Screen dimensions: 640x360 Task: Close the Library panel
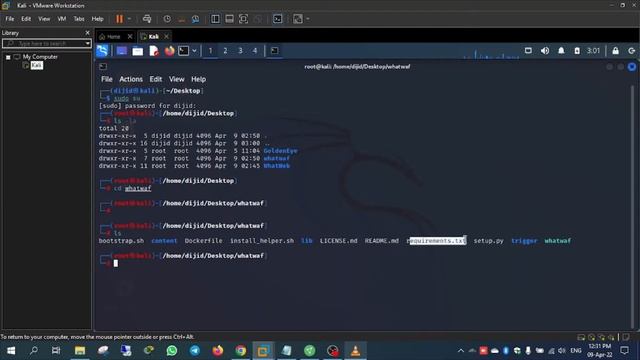[x=87, y=33]
